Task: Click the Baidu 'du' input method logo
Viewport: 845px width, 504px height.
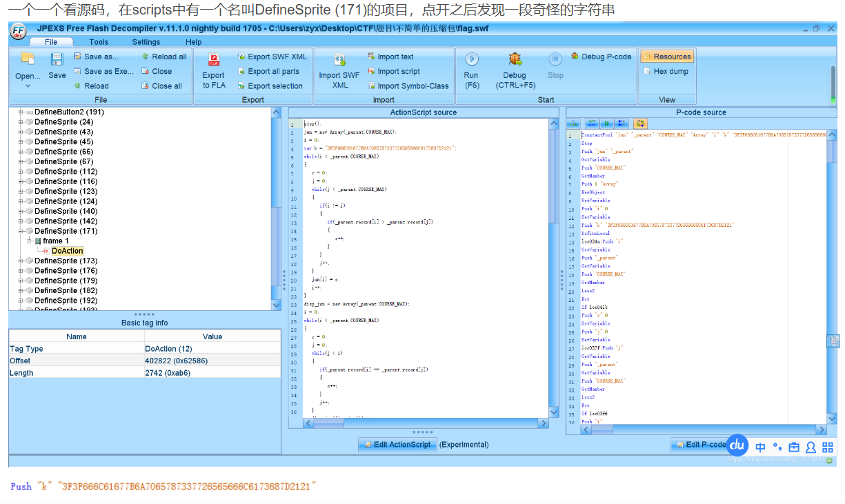Action: tap(737, 445)
